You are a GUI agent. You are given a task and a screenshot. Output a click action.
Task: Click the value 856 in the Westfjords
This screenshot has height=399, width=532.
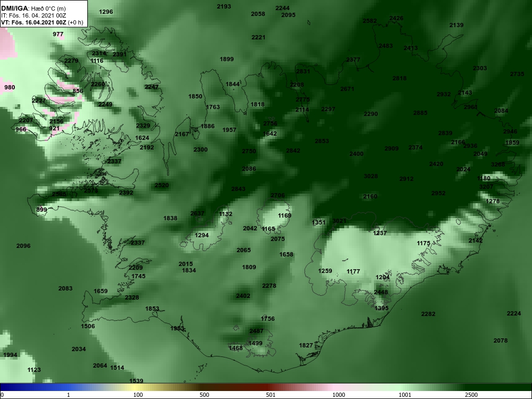tap(78, 91)
